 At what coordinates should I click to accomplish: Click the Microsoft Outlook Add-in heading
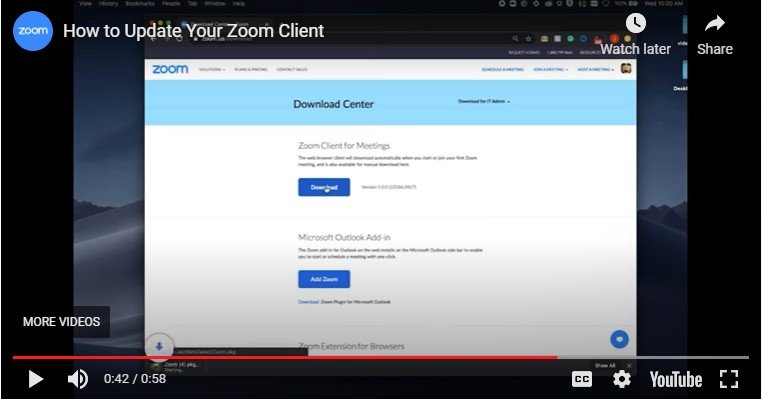[x=344, y=237]
